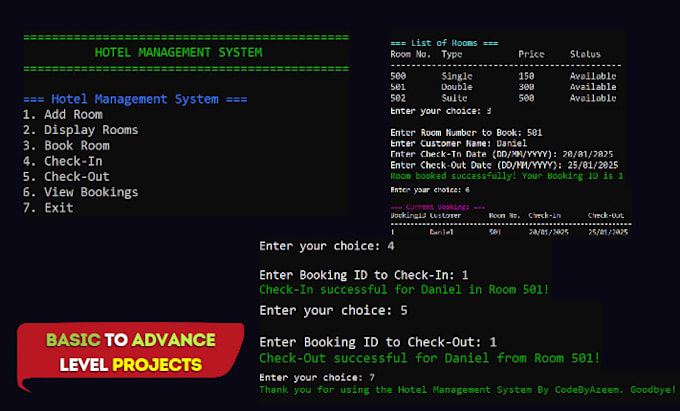680x411 pixels.
Task: Click 'Available' status in the Double row
Action: [x=593, y=87]
